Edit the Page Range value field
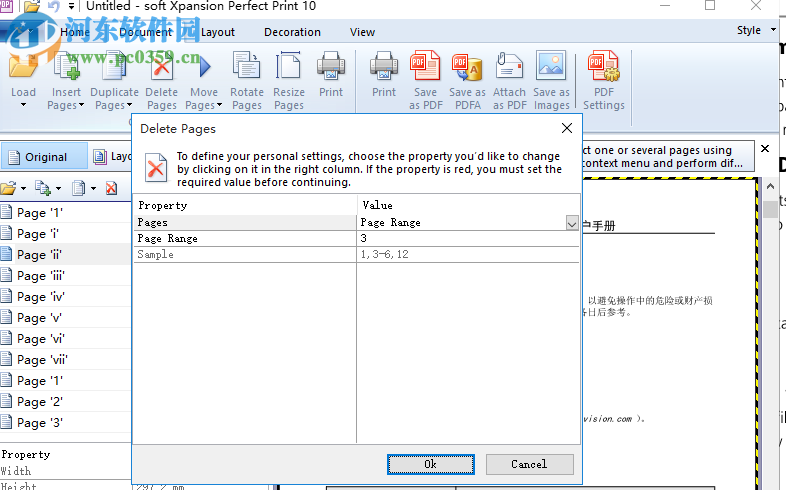The image size is (786, 490). pyautogui.click(x=468, y=238)
